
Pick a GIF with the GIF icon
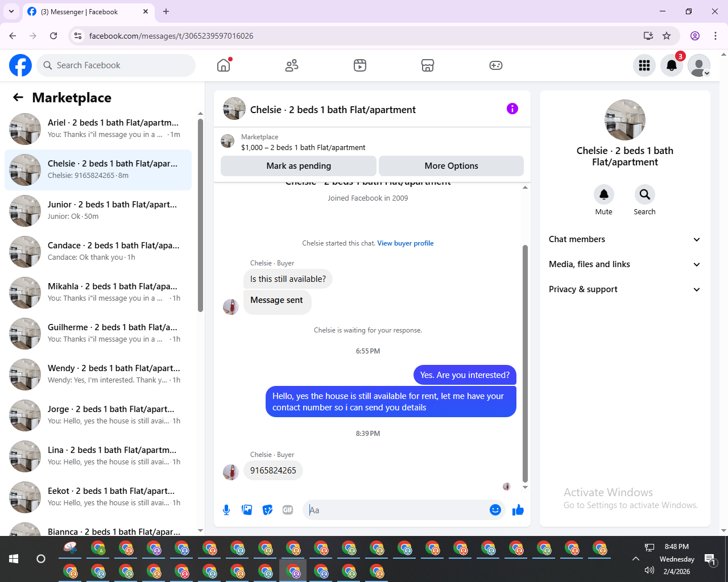pos(288,510)
